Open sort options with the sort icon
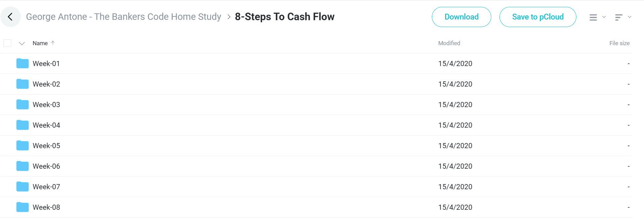Image resolution: width=644 pixels, height=219 pixels. (619, 17)
